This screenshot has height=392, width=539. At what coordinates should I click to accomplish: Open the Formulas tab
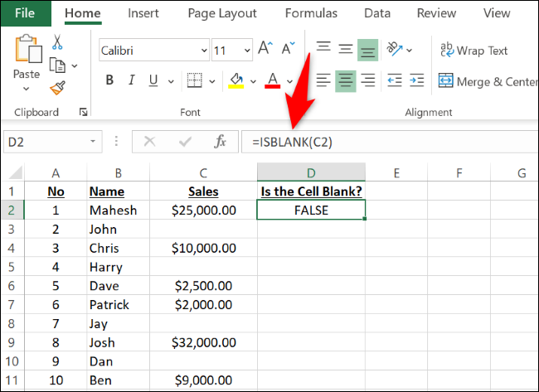(311, 13)
